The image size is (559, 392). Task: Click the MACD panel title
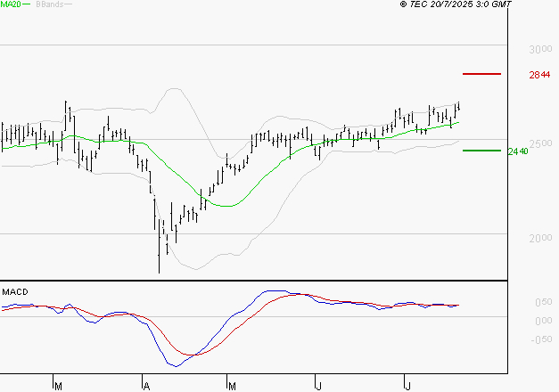click(x=14, y=291)
